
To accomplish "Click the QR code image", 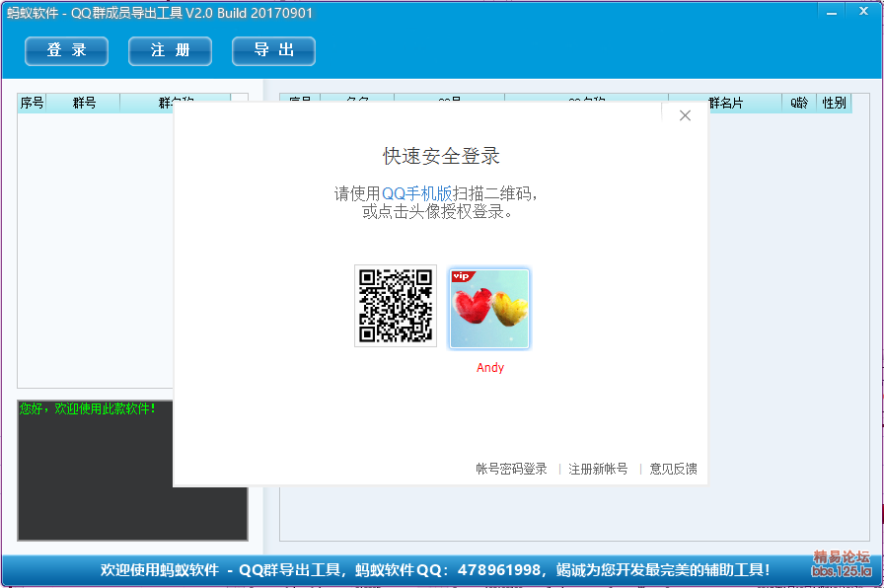I will pos(396,306).
